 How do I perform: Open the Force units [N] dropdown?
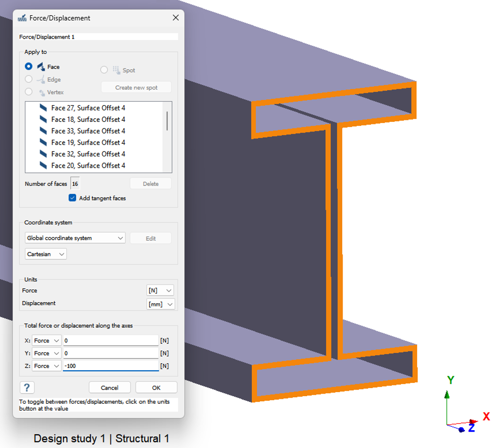[160, 291]
